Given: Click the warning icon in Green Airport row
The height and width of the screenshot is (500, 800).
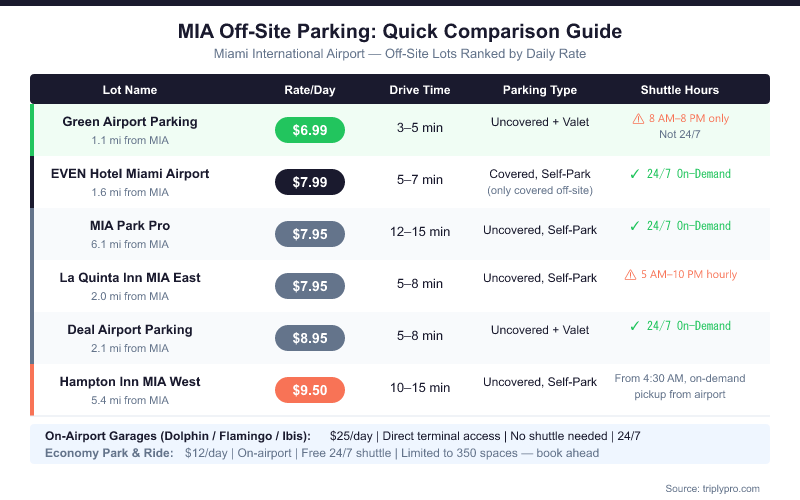Looking at the screenshot, I should (x=637, y=118).
